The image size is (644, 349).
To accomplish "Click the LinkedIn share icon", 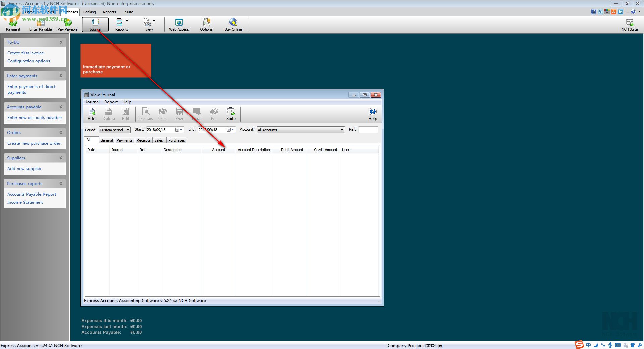I will pyautogui.click(x=621, y=12).
